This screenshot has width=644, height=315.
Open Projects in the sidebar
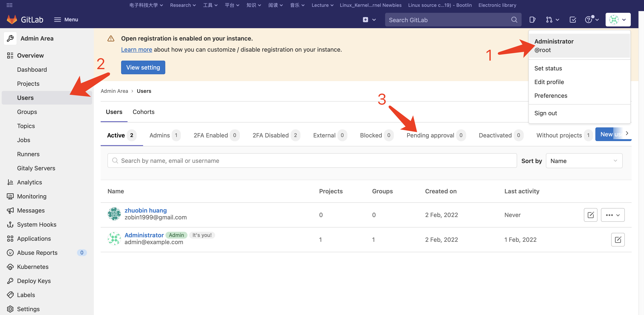click(x=28, y=84)
